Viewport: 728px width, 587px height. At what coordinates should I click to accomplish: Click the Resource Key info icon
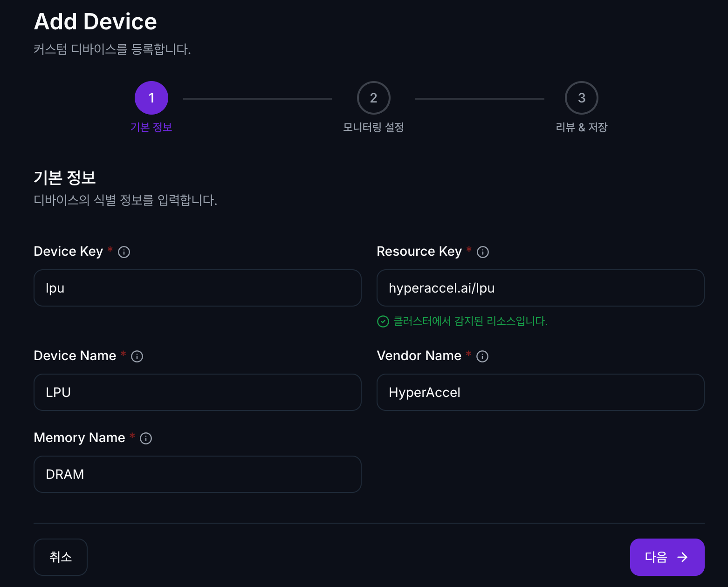pos(483,252)
